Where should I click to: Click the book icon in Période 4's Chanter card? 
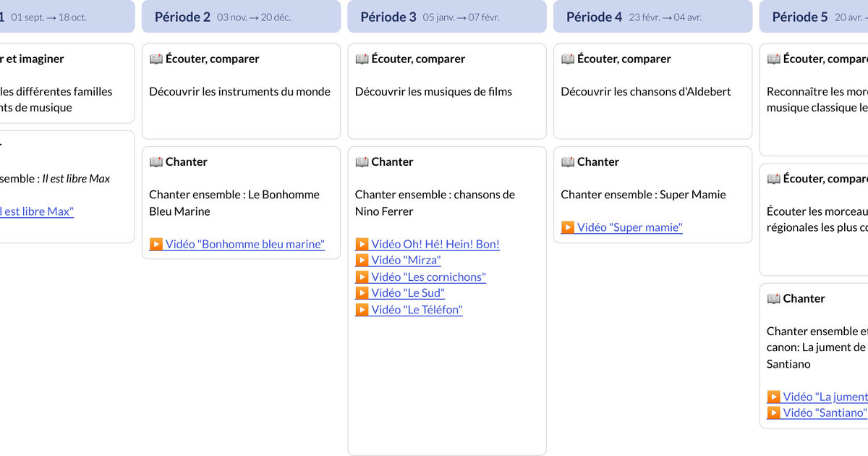(568, 162)
